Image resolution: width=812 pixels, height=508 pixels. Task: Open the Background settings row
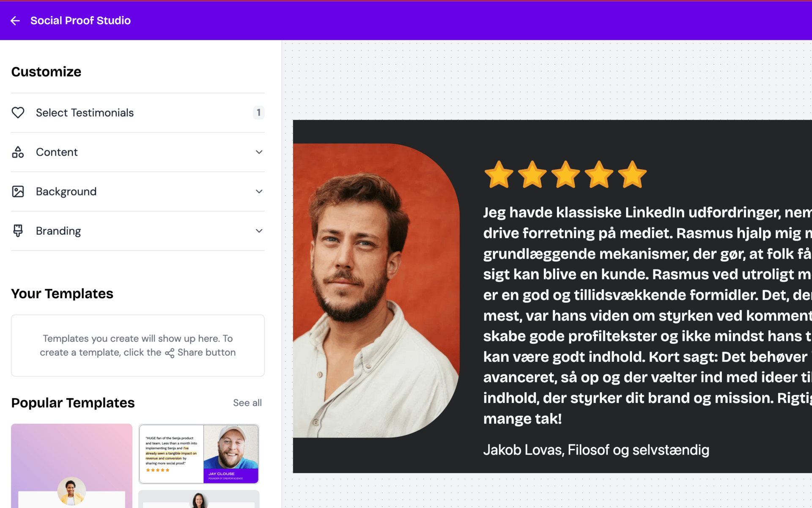tap(138, 191)
